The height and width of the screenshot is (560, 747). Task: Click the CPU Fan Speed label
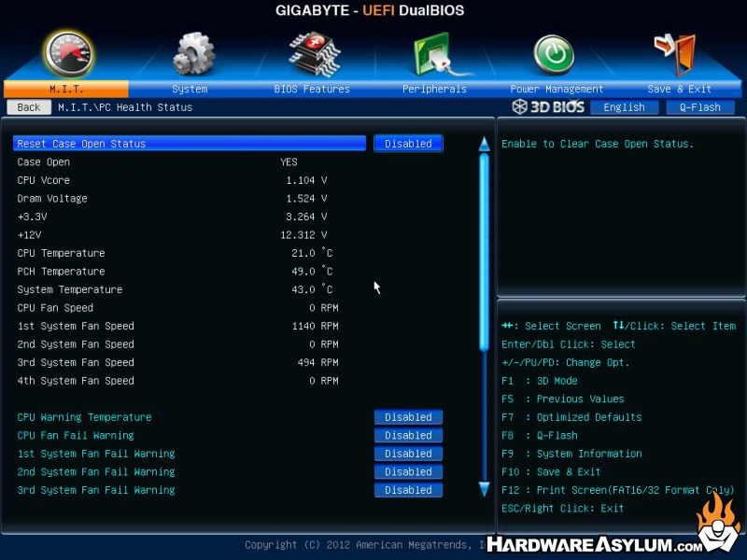(55, 308)
